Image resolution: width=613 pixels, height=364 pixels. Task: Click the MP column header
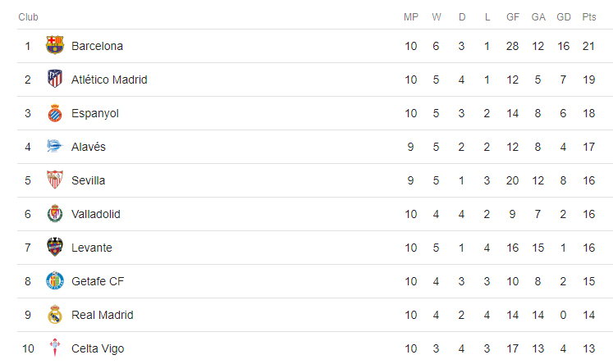(x=411, y=17)
